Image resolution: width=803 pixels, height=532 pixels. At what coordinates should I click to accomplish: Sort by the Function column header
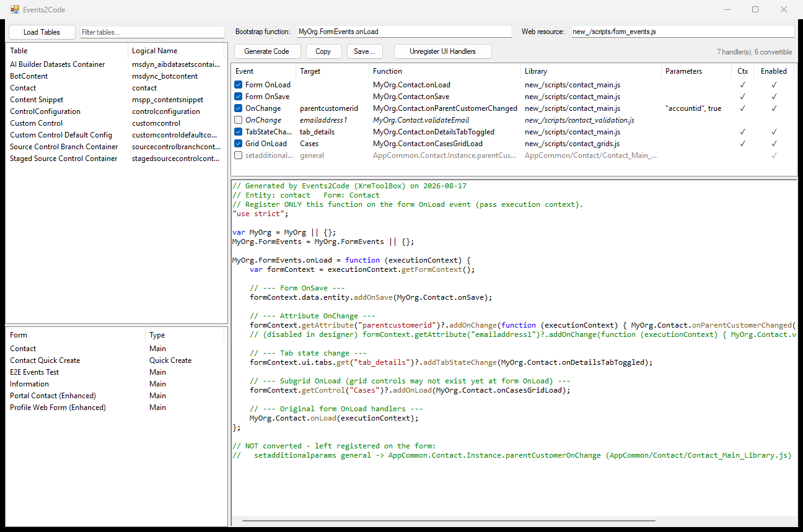pos(445,71)
